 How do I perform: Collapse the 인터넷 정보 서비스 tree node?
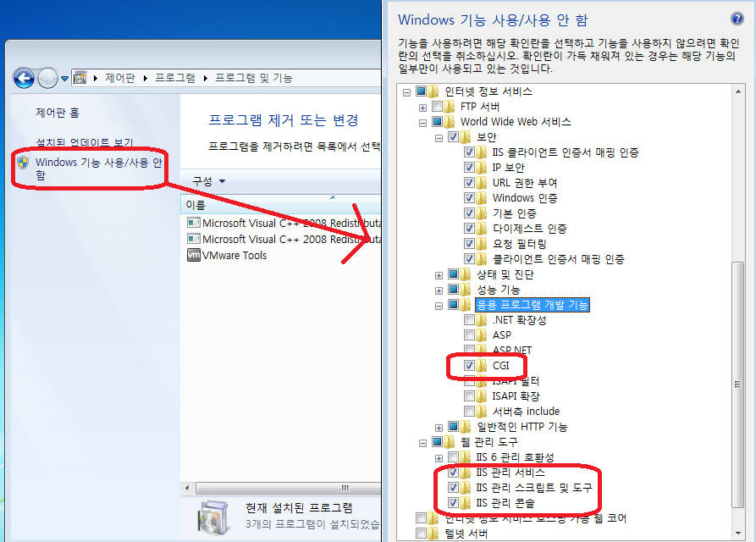406,92
